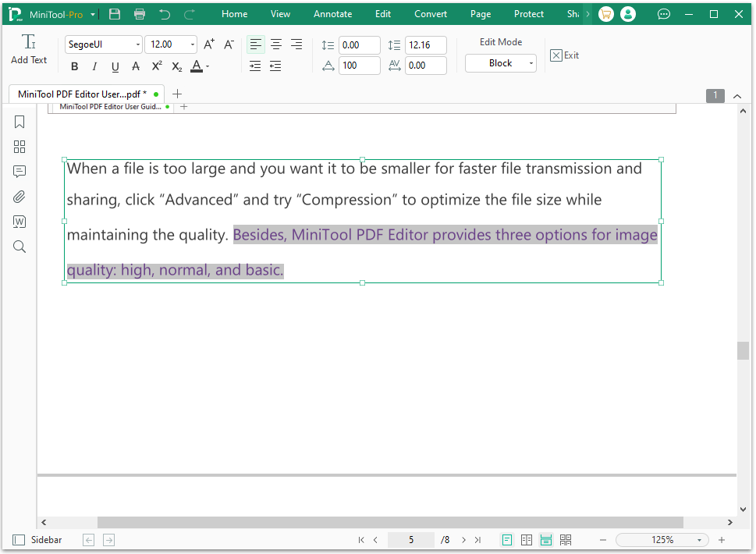This screenshot has width=756, height=554.
Task: Apply superscript to the selected text
Action: pyautogui.click(x=157, y=66)
